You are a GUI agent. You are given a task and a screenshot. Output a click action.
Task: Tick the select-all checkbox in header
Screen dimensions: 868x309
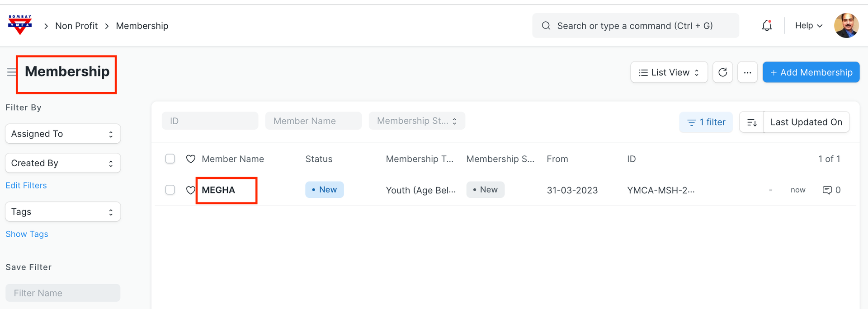(x=170, y=159)
